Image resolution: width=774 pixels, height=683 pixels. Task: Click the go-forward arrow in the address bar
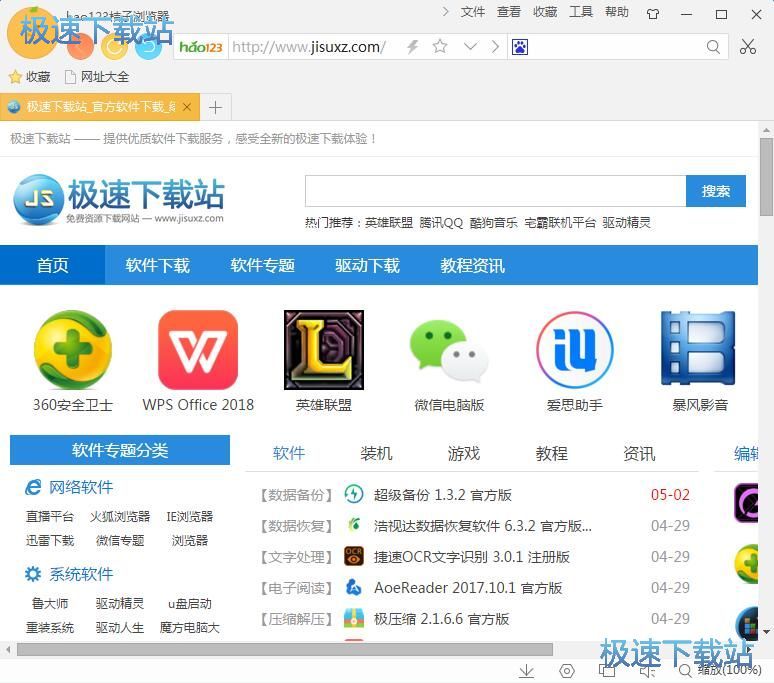(495, 47)
